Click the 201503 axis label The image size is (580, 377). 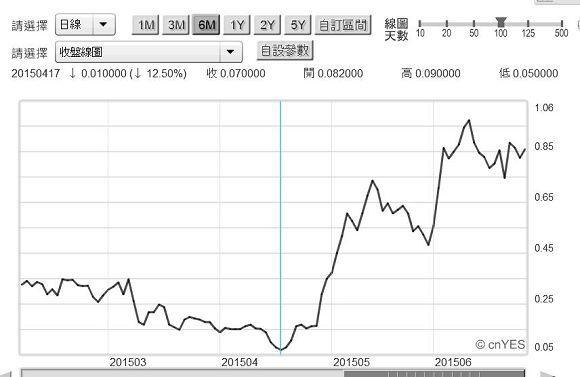(x=128, y=362)
